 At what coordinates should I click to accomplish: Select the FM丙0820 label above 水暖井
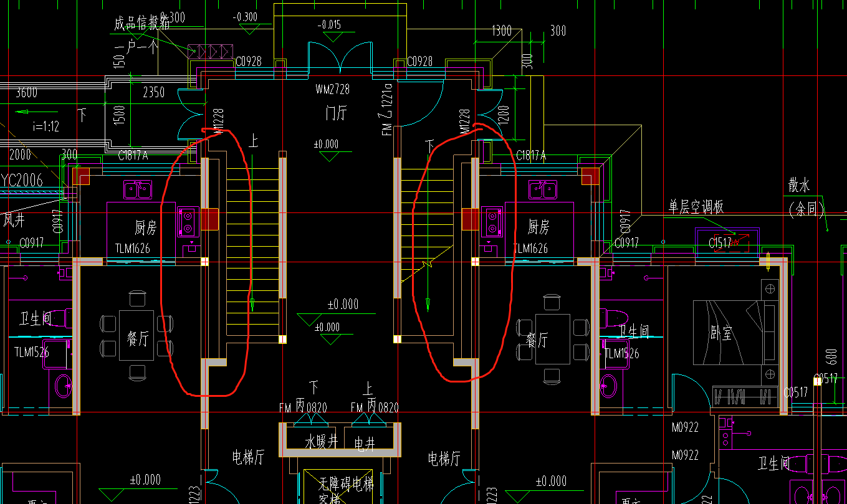(x=303, y=407)
